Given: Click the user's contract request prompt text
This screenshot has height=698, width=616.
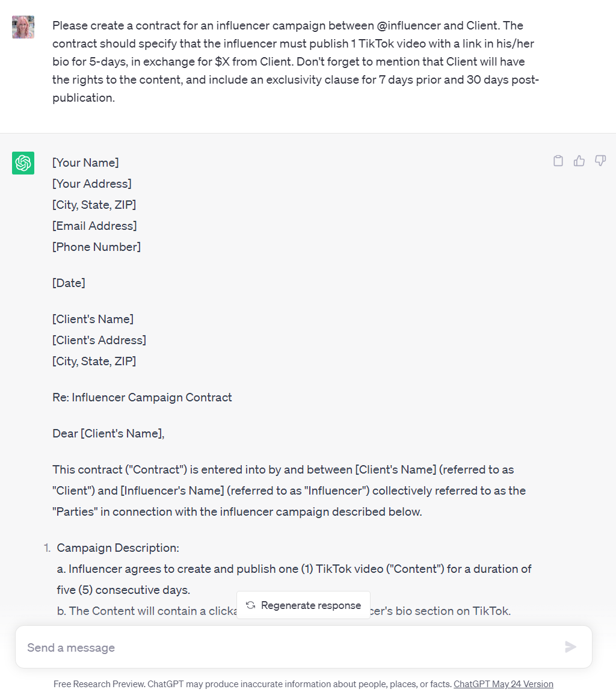Looking at the screenshot, I should pos(295,61).
